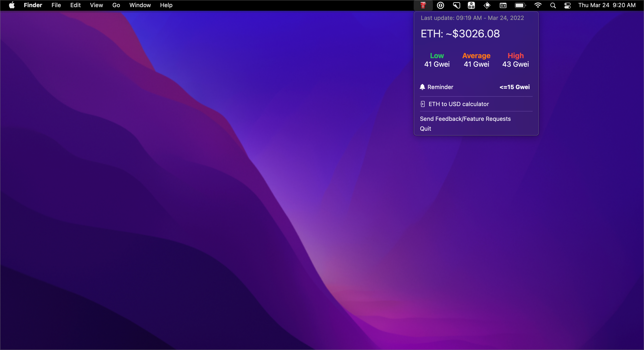
Task: Open Control Center toggles icon
Action: click(x=568, y=5)
